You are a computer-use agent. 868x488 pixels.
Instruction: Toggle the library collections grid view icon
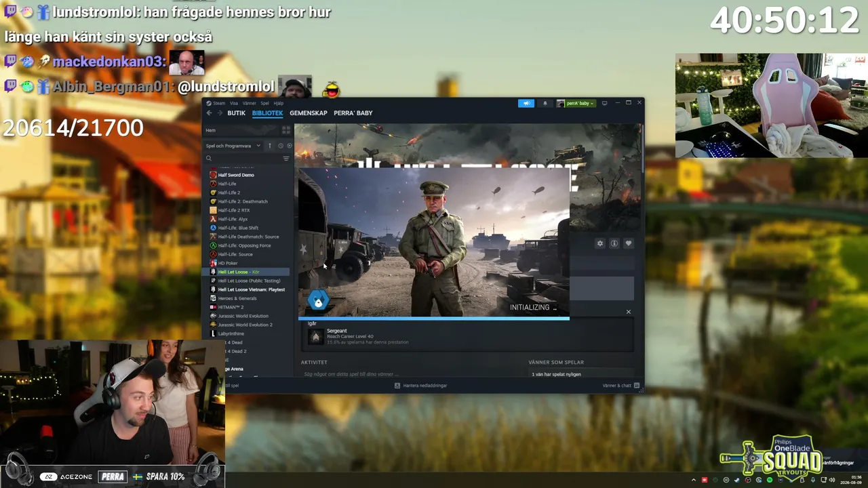(286, 130)
